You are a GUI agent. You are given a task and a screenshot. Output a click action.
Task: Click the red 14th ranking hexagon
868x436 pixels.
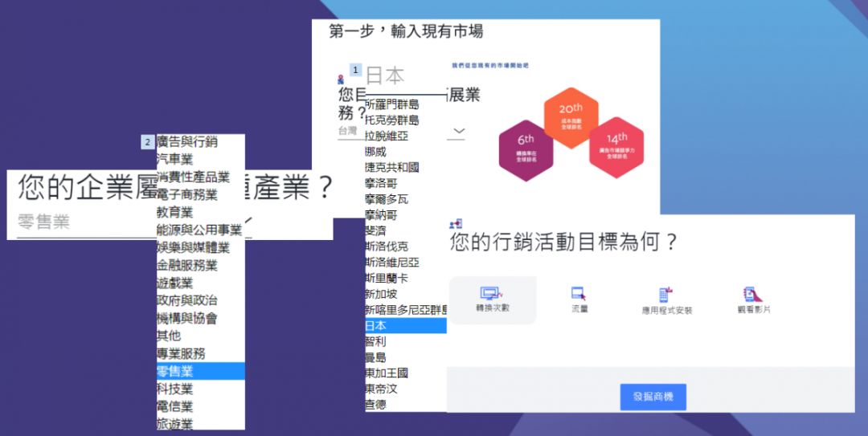(x=616, y=147)
